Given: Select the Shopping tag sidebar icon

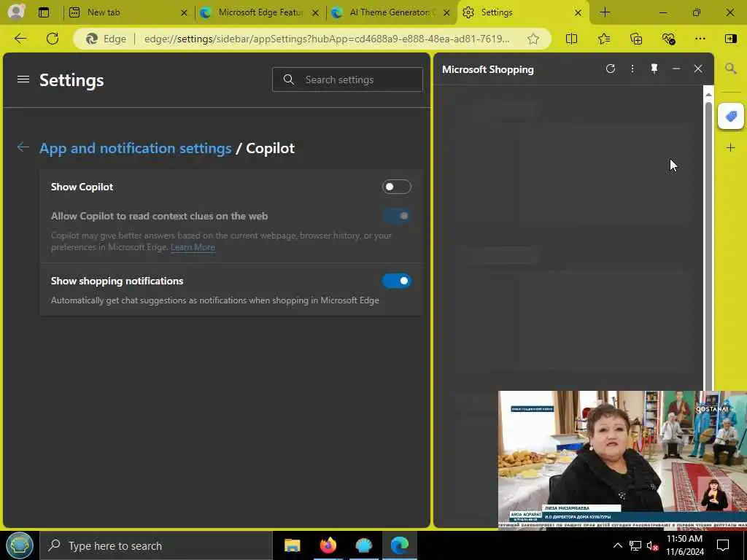Looking at the screenshot, I should (731, 116).
